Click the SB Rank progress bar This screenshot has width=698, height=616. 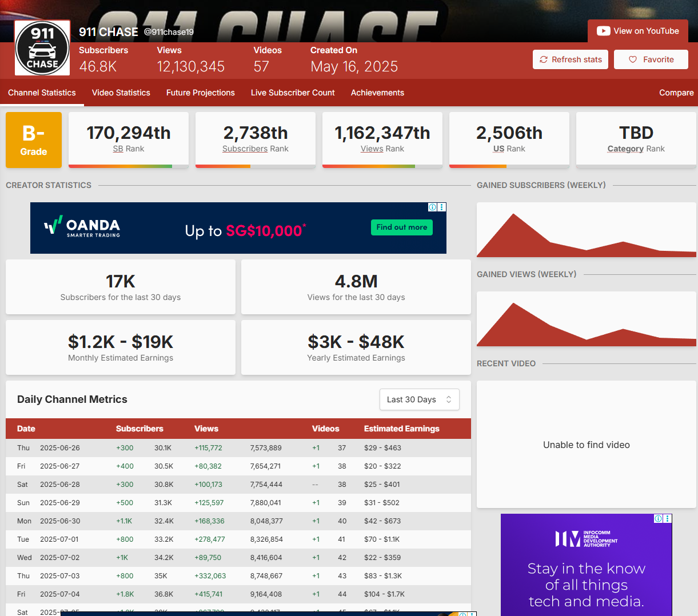tap(129, 166)
